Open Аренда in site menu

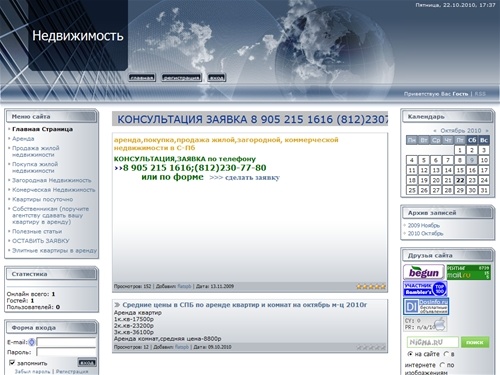pos(23,139)
